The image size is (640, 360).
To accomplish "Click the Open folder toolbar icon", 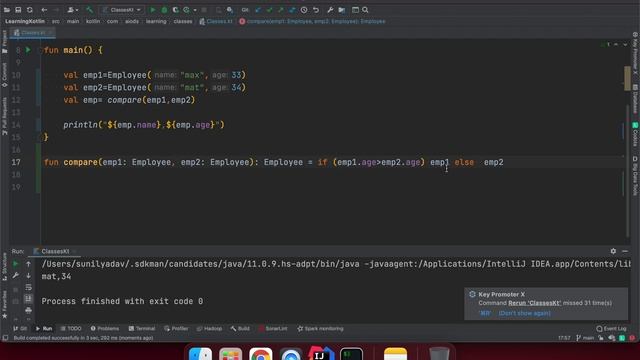I will click(x=7, y=10).
